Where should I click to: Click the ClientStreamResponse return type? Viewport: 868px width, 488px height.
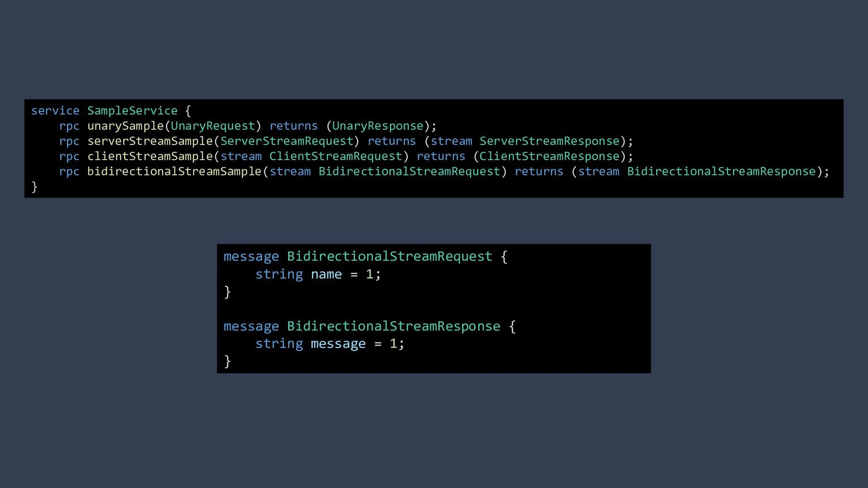(549, 156)
